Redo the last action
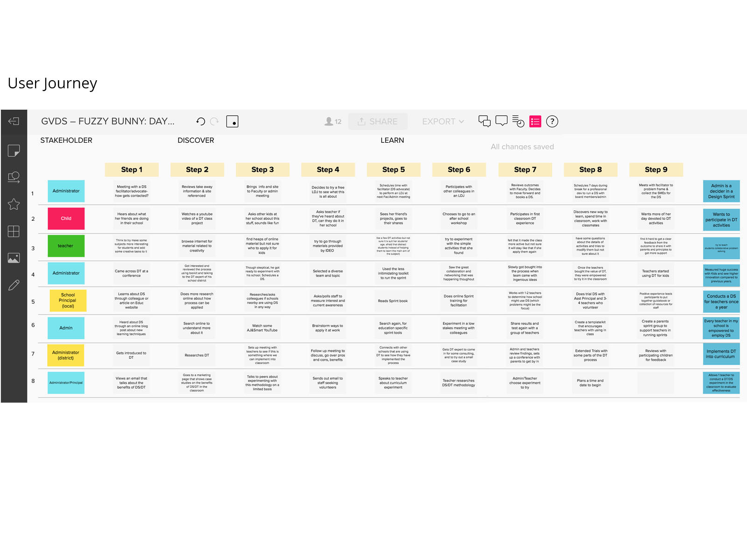Screen dimensions: 747x560 214,121
